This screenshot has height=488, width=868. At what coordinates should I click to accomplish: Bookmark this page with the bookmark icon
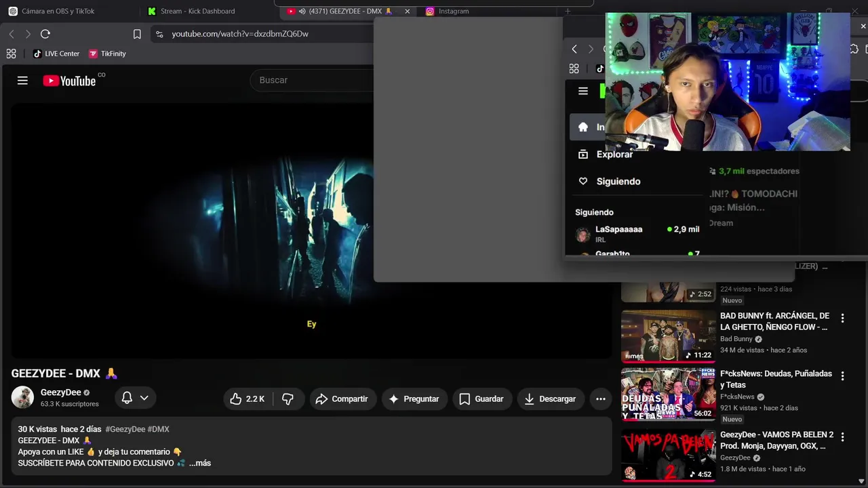pos(137,34)
